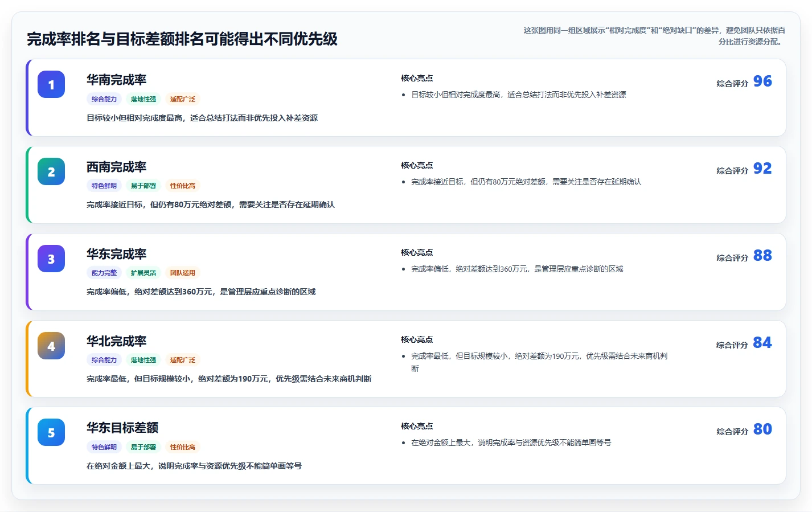812x512 pixels.
Task: Click 核心亮点 heading in the 华东完成率 card
Action: coord(417,253)
